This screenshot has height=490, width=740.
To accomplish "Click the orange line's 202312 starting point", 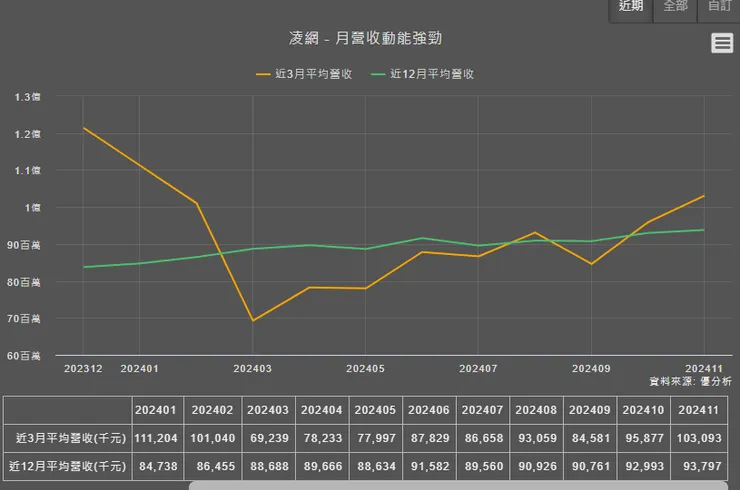I will pos(84,128).
